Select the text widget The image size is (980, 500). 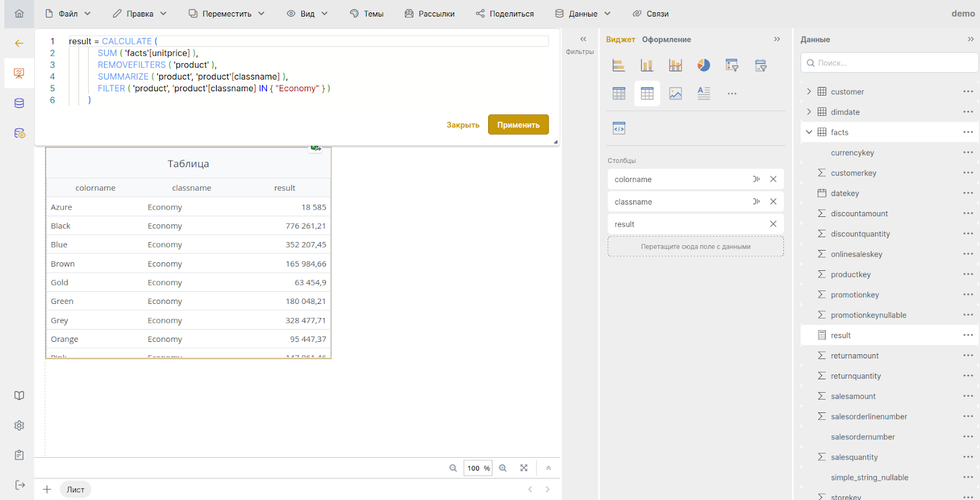[x=704, y=93]
